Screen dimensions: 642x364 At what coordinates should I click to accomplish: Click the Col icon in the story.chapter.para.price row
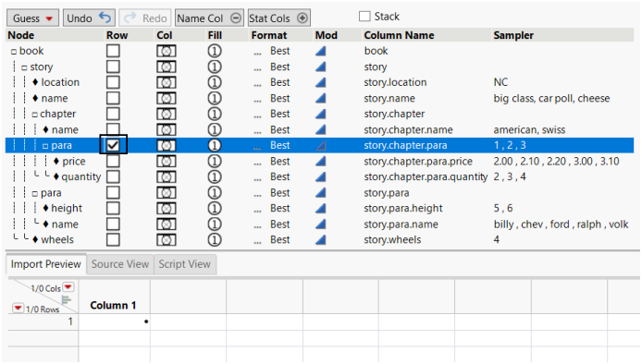coord(167,161)
